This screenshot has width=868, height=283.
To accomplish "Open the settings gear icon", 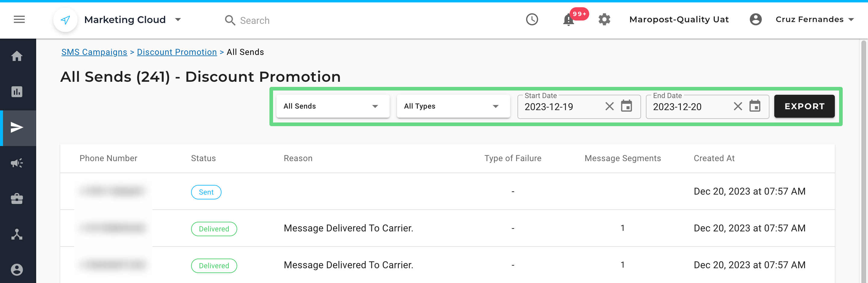I will tap(604, 20).
